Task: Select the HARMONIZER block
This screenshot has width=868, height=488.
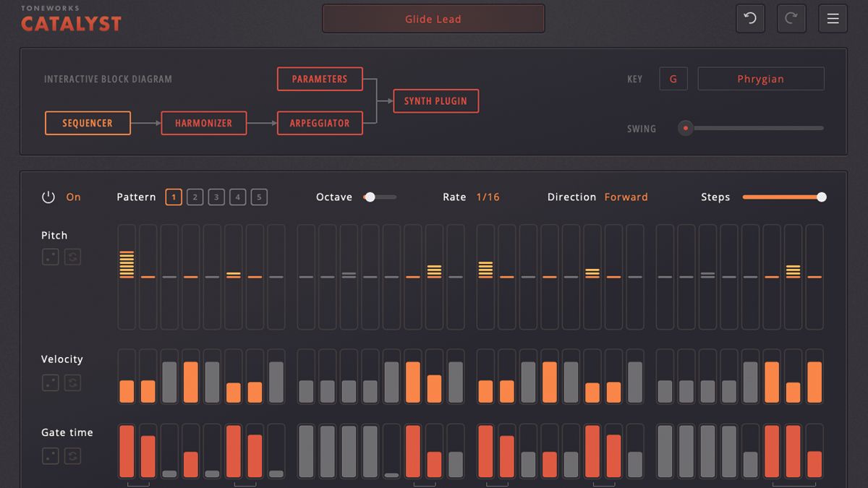Action: [x=204, y=123]
